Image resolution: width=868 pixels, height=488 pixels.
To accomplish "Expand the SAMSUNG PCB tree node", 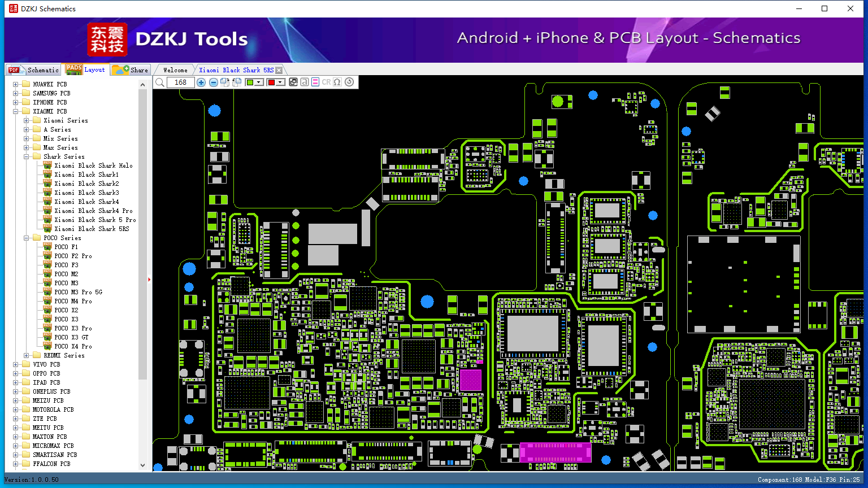I will tap(15, 94).
